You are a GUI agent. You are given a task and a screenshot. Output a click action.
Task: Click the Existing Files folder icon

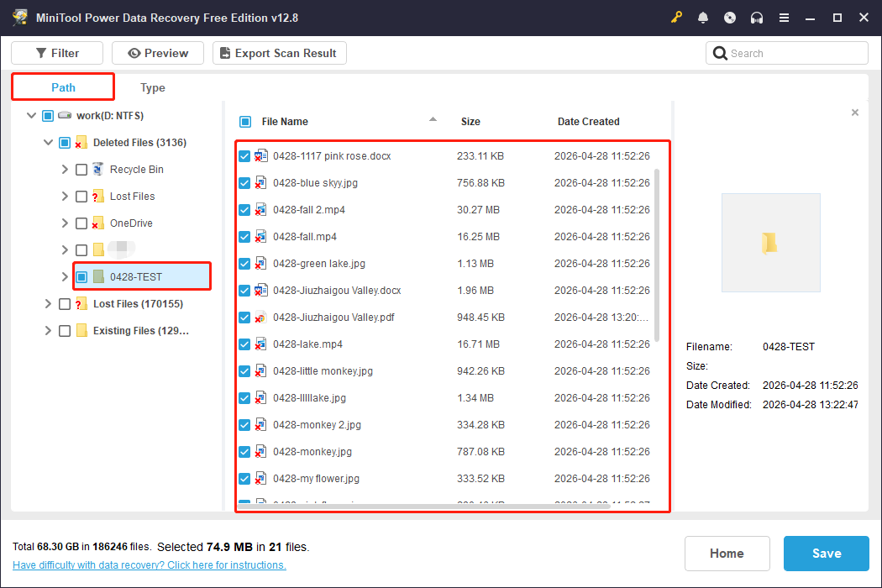pyautogui.click(x=81, y=330)
